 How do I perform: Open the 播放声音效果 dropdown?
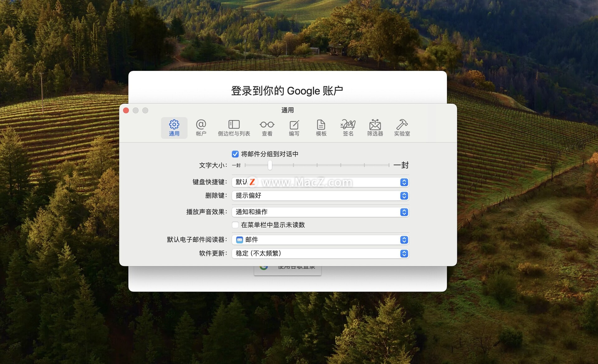coord(320,212)
